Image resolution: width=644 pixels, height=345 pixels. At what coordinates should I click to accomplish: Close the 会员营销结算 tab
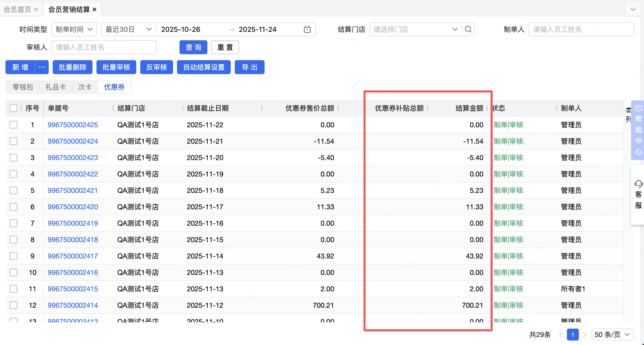tap(94, 9)
